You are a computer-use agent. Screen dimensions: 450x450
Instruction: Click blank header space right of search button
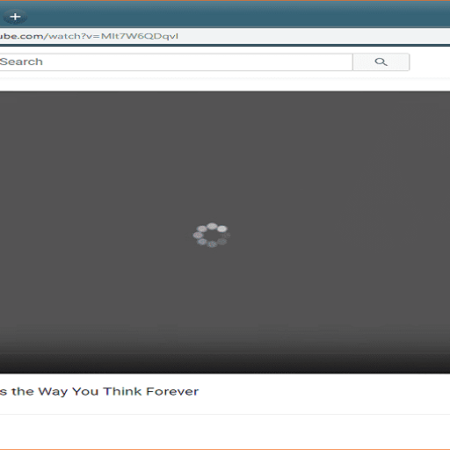pos(430,62)
